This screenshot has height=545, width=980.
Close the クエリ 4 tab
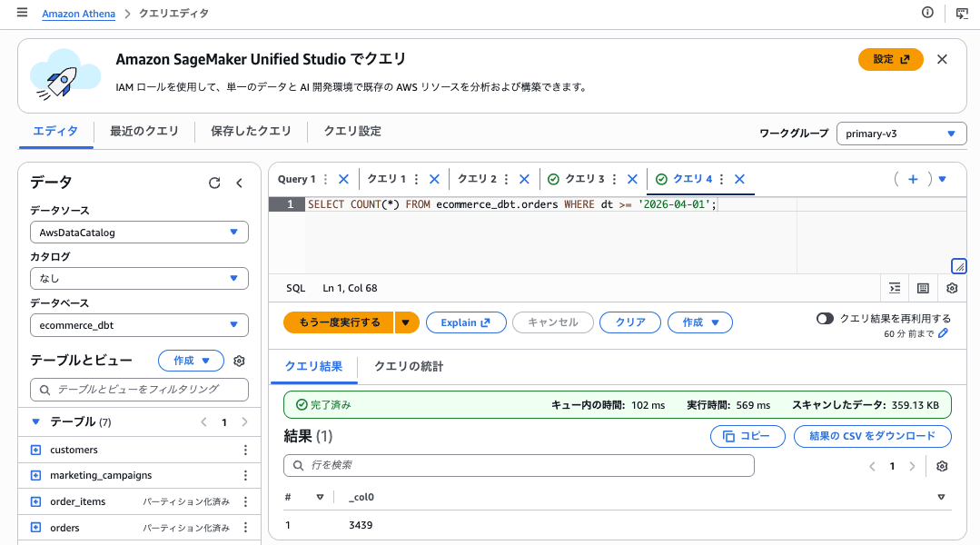click(x=739, y=179)
